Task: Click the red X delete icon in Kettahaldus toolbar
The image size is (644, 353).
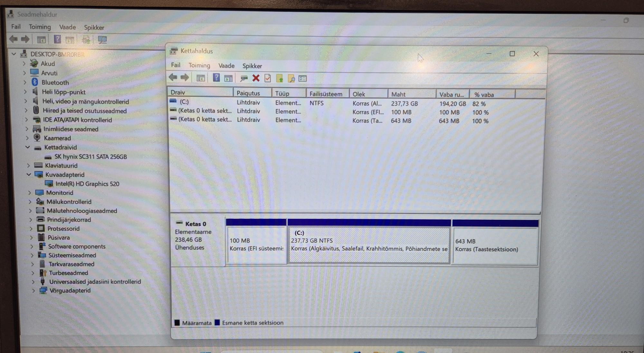Action: (x=256, y=78)
